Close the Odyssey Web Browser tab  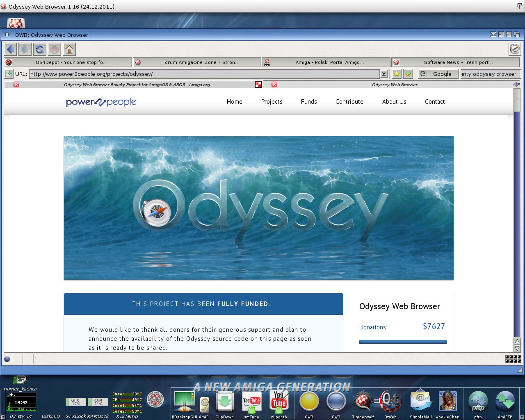(x=274, y=84)
